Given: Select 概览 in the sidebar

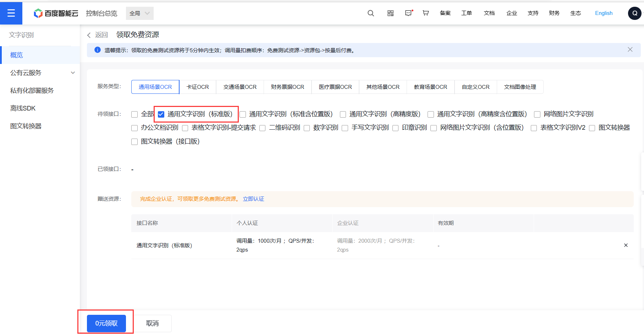Looking at the screenshot, I should coord(40,55).
